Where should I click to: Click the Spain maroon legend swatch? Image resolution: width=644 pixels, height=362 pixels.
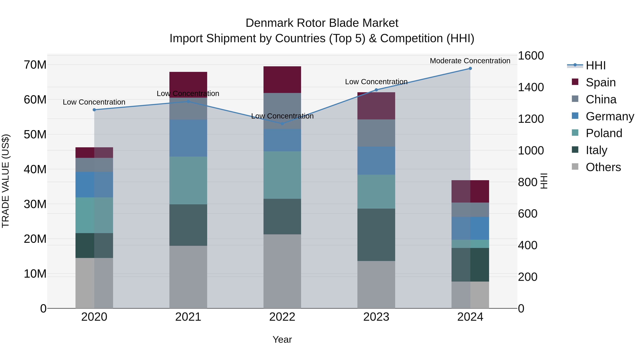(x=575, y=82)
